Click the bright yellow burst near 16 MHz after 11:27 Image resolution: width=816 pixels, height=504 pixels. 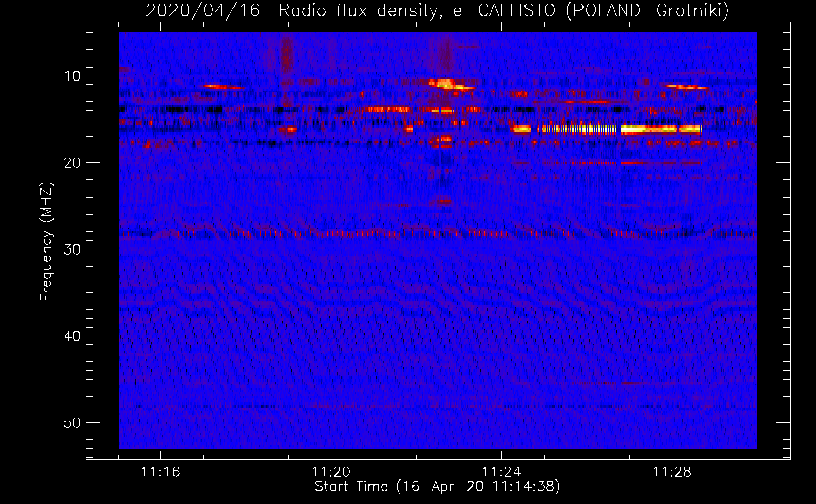tap(661, 130)
